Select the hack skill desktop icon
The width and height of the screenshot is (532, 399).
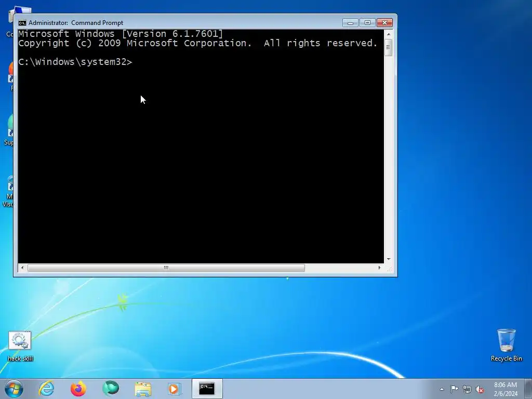pyautogui.click(x=20, y=347)
